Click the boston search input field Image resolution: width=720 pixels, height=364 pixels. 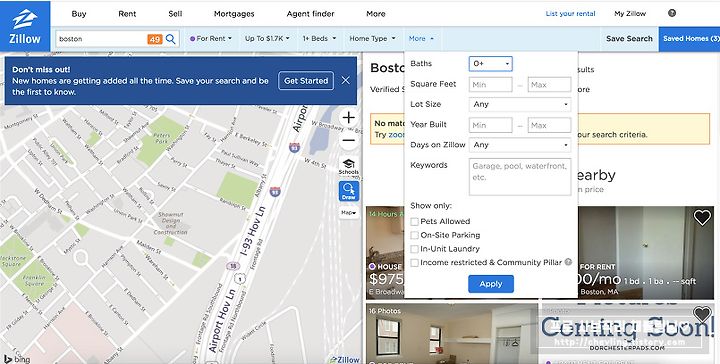(102, 39)
